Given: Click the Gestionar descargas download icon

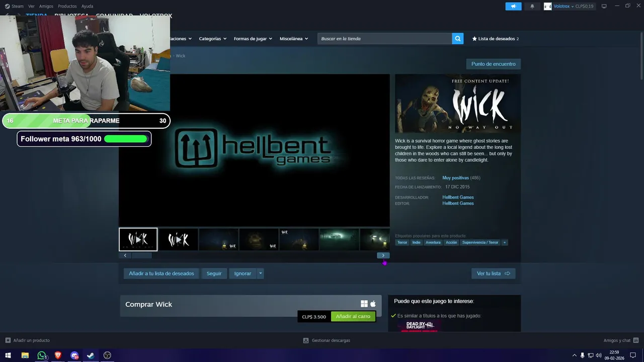Looking at the screenshot, I should pos(306,340).
